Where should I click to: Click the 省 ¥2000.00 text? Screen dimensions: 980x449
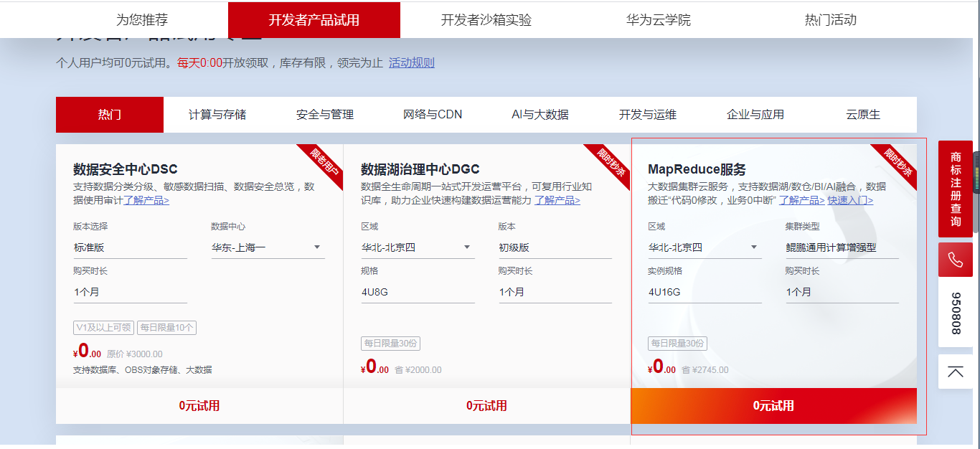418,370
